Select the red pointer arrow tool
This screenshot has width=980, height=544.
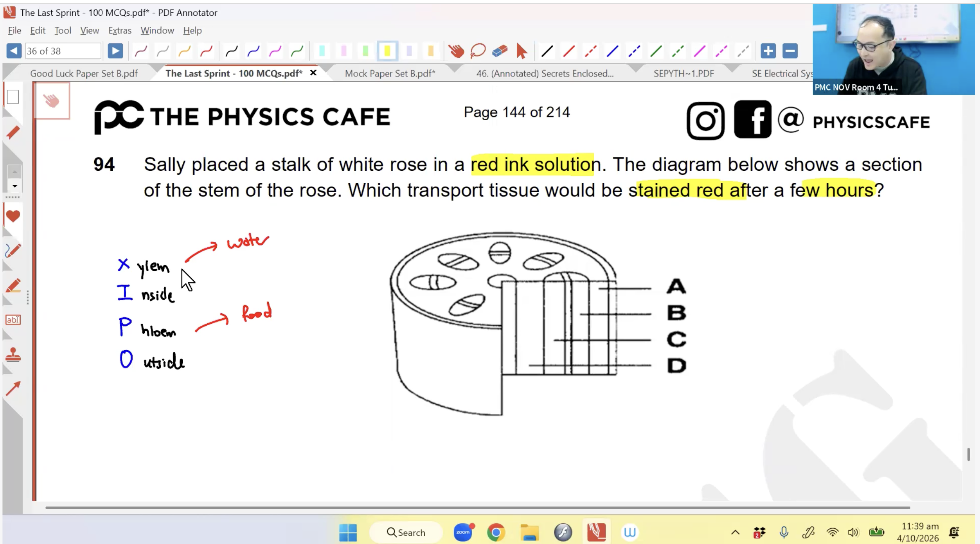coord(522,51)
